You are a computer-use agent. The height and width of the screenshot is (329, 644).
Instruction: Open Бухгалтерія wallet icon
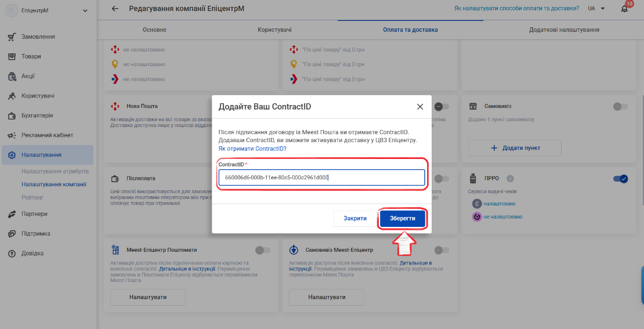tap(12, 116)
